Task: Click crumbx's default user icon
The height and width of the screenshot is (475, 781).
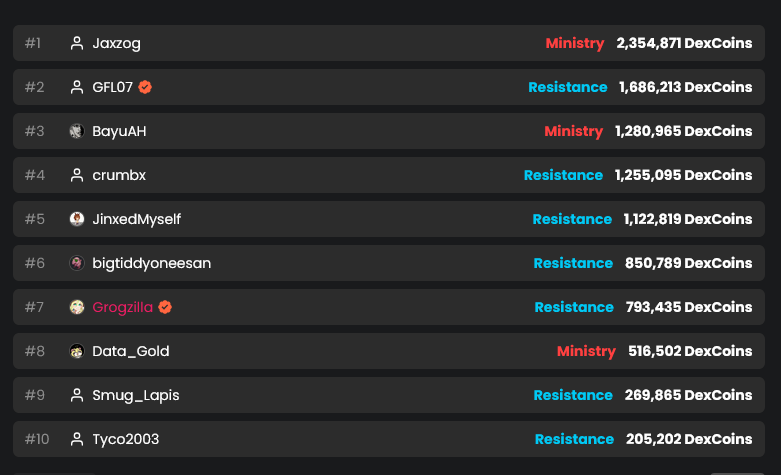Action: pos(77,175)
